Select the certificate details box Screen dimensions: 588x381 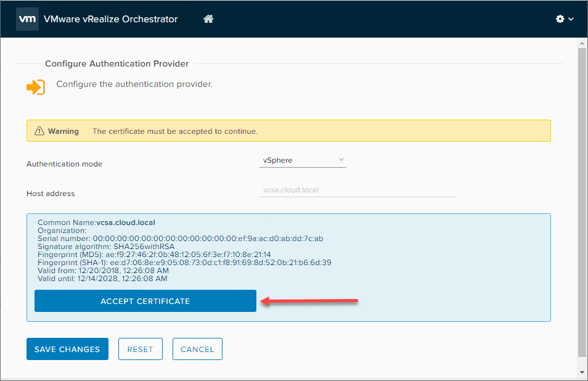288,266
